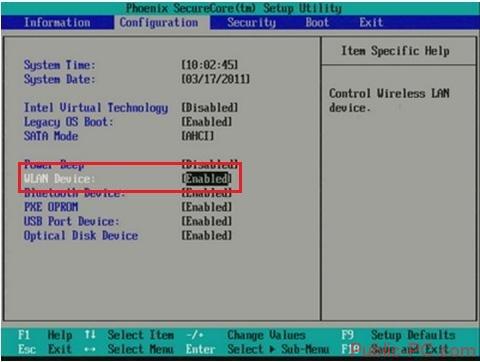The image size is (480, 362).
Task: Select the System Time value field
Action: (x=210, y=65)
